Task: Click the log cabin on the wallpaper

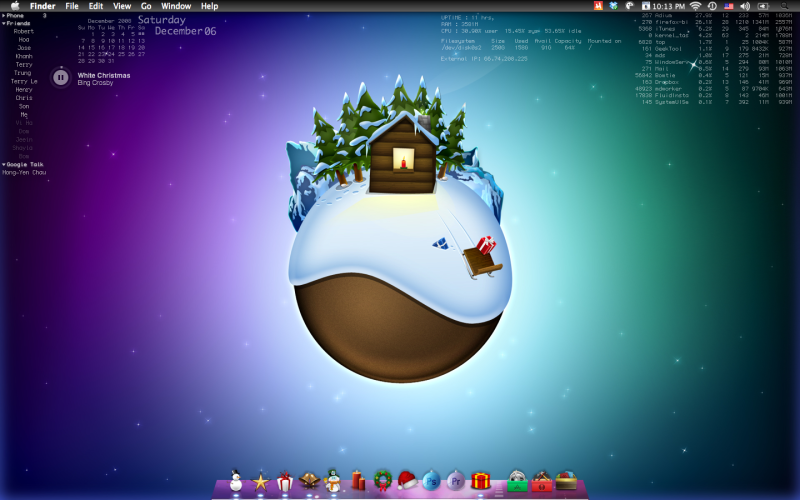Action: coord(403,155)
